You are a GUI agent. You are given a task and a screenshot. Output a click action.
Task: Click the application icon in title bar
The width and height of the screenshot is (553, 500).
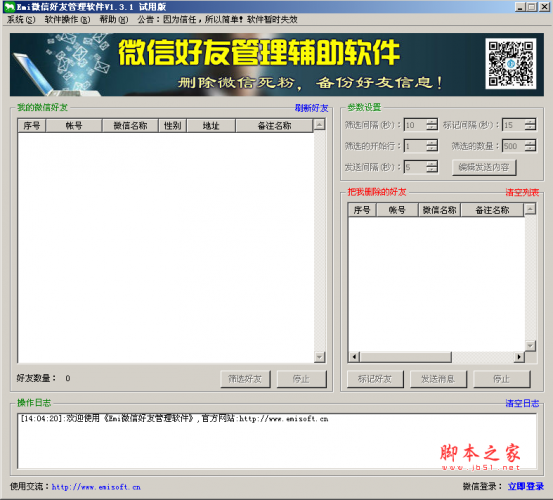10,7
